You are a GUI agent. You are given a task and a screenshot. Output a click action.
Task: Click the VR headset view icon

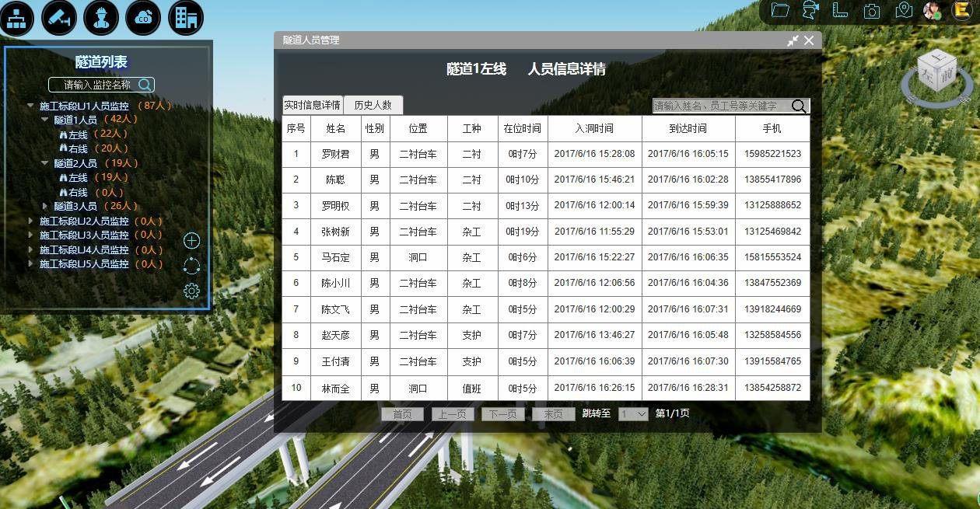(x=811, y=10)
